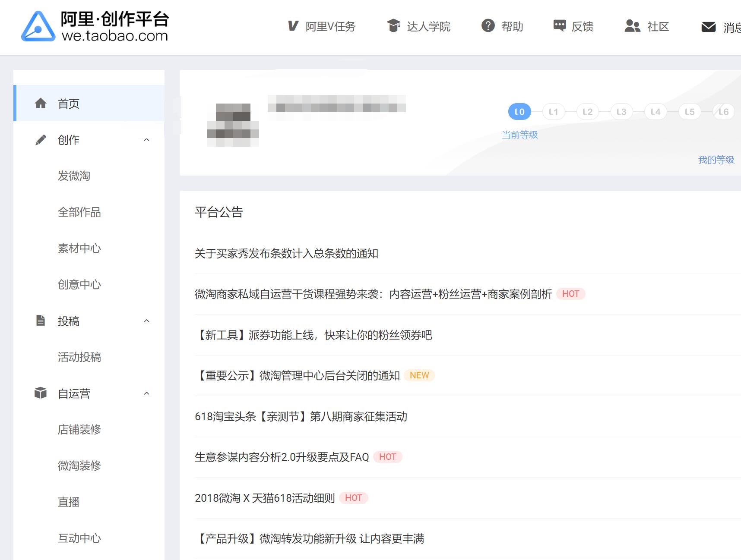Collapse the 创作 section
This screenshot has height=560, width=741.
pyautogui.click(x=147, y=140)
